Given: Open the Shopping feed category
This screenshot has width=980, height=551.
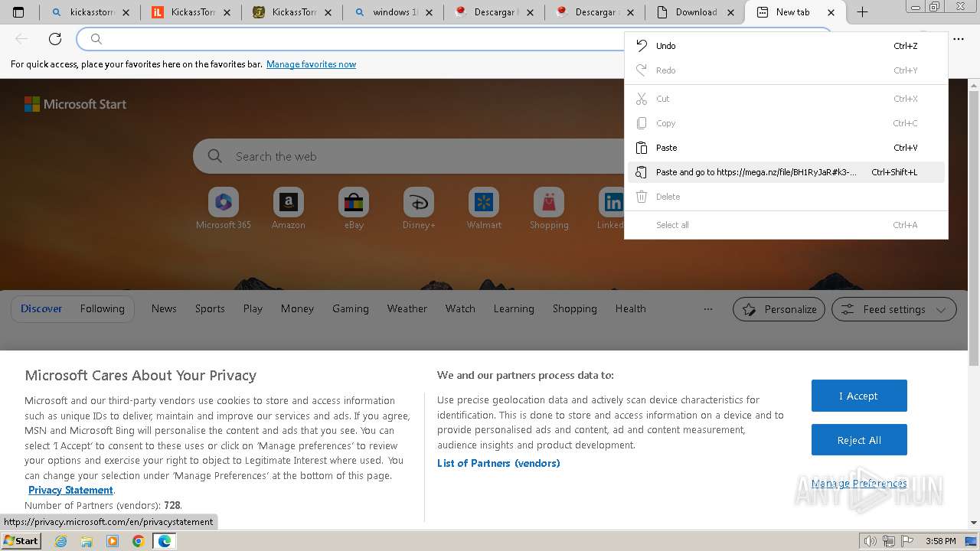Looking at the screenshot, I should (x=575, y=309).
